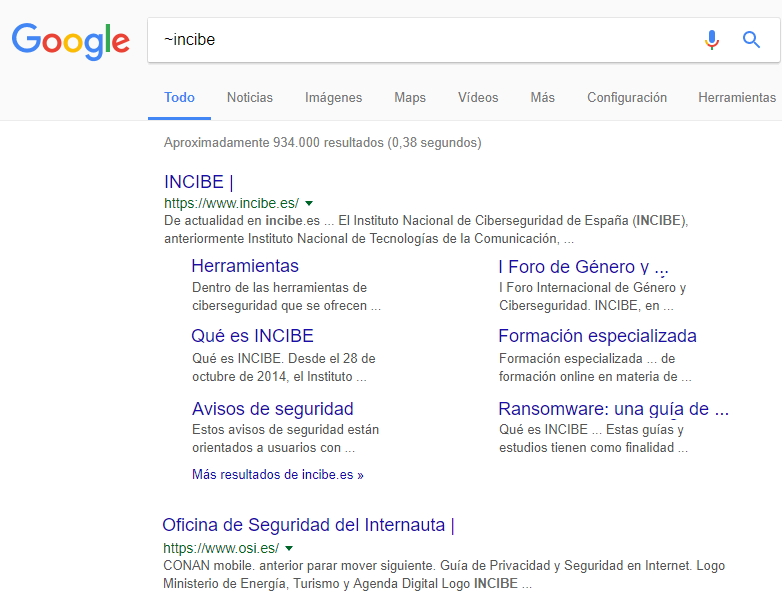The width and height of the screenshot is (782, 602).
Task: Click snippet 'Formación especializada ... de'
Action: pos(587,359)
